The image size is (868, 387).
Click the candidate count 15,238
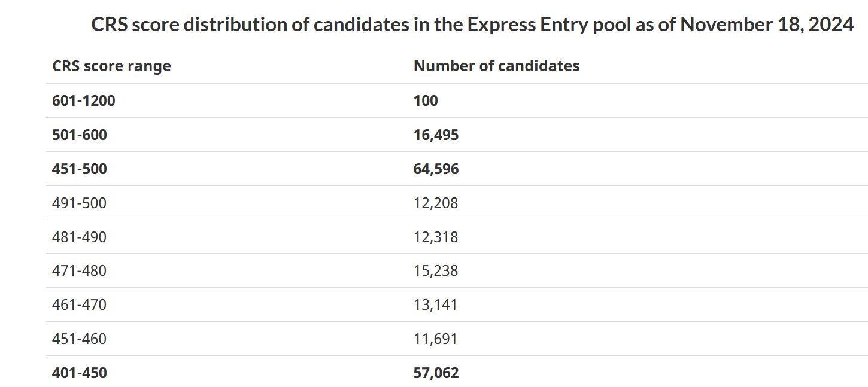(x=435, y=270)
